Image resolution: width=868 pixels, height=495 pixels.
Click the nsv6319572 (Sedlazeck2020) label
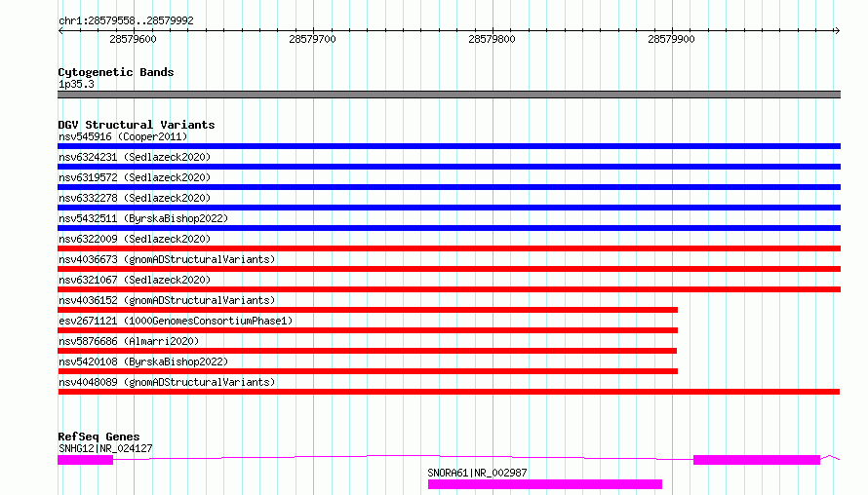tap(135, 177)
